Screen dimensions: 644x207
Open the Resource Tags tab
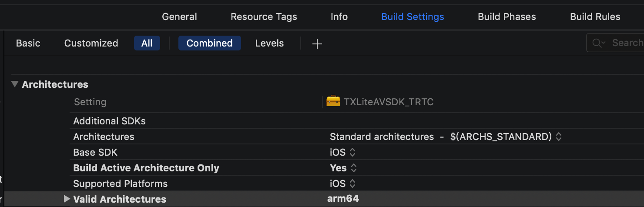264,17
